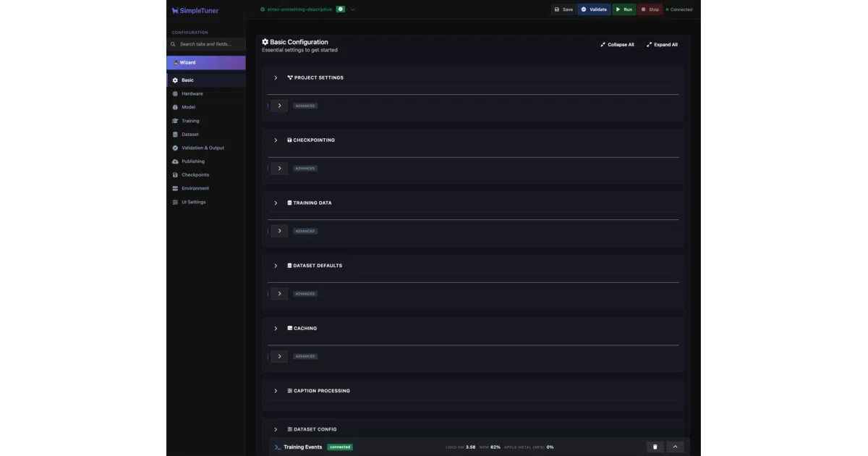Toggle the Training Events panel chevron
The width and height of the screenshot is (868, 456).
[675, 447]
